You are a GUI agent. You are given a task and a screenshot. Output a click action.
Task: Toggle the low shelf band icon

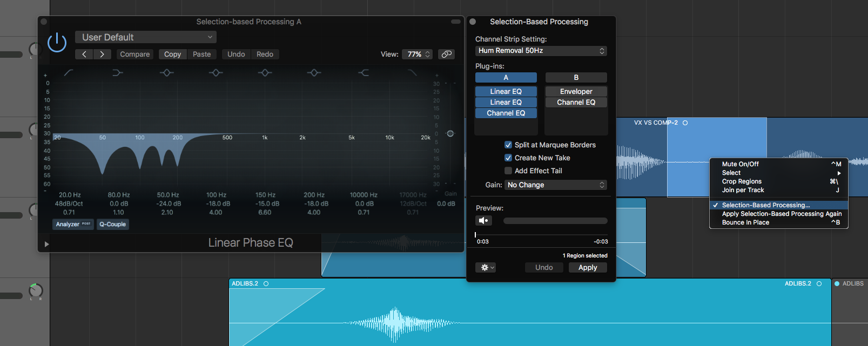[x=117, y=73]
